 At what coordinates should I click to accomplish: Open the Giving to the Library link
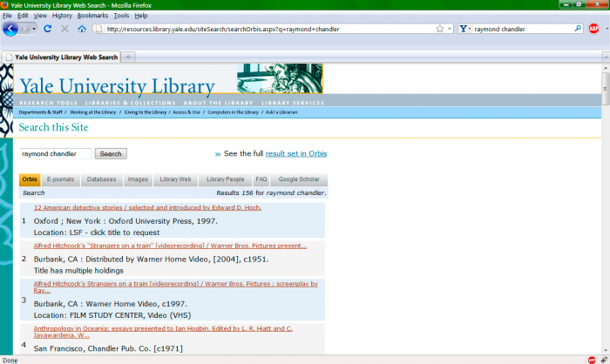pos(146,112)
